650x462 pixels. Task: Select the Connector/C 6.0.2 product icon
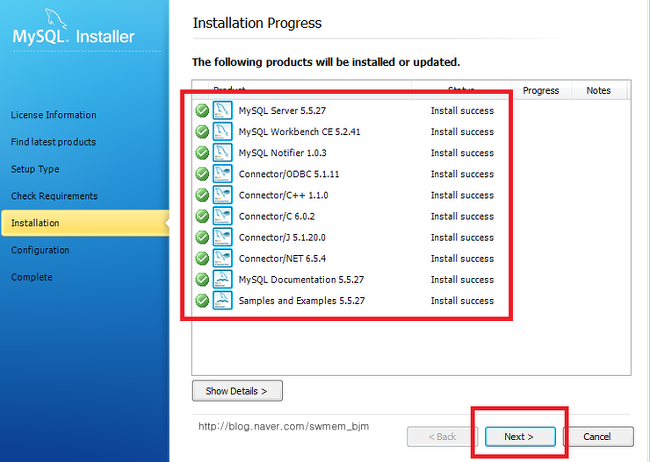[x=223, y=216]
